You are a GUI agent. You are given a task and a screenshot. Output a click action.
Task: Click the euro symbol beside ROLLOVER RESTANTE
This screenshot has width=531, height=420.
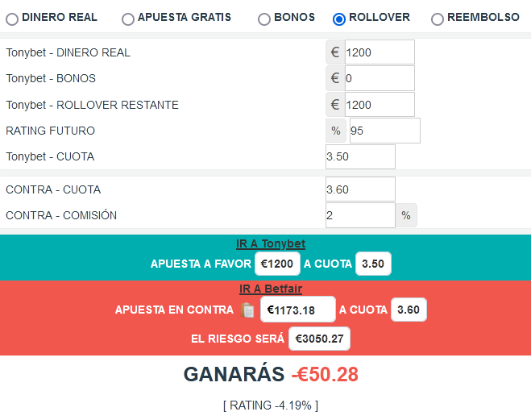point(335,104)
